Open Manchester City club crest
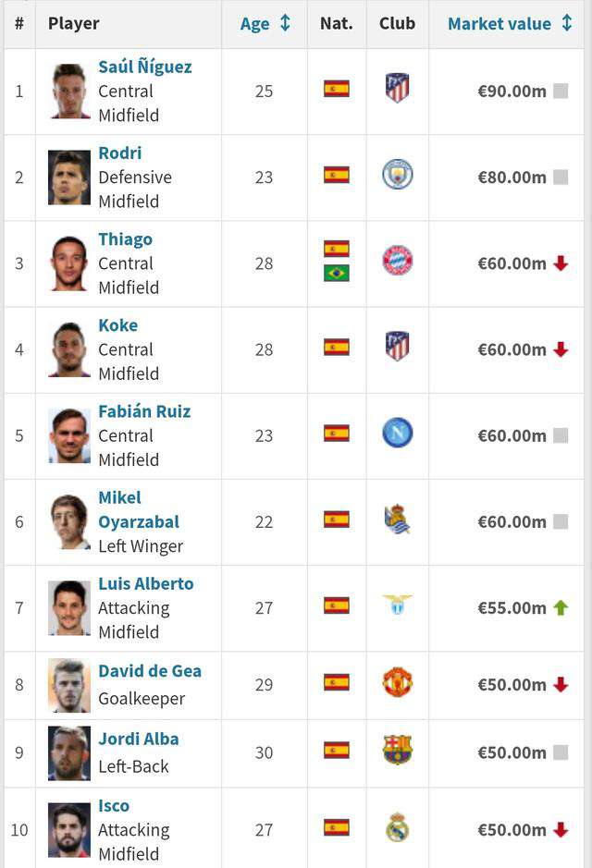 point(398,175)
